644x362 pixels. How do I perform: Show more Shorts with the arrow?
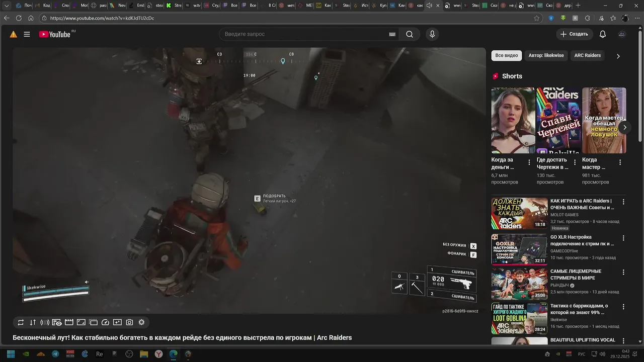(624, 127)
